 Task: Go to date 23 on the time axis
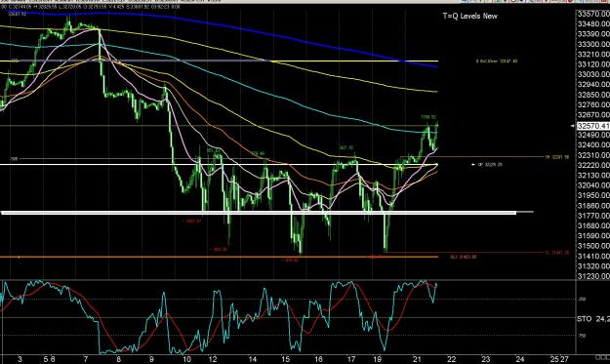[485, 359]
